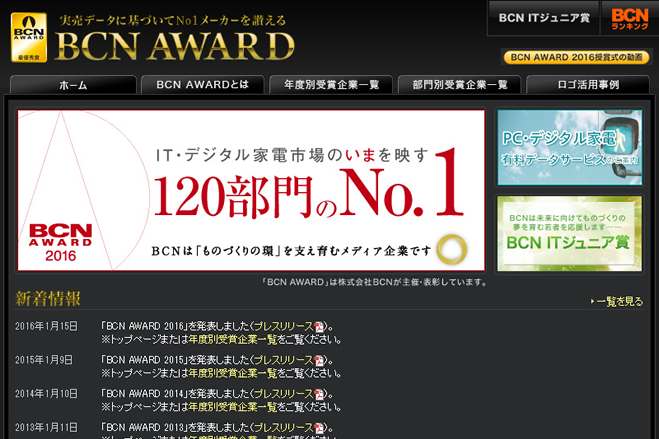Click the 2013年1月11日 date entry
659x439 pixels.
[x=46, y=428]
